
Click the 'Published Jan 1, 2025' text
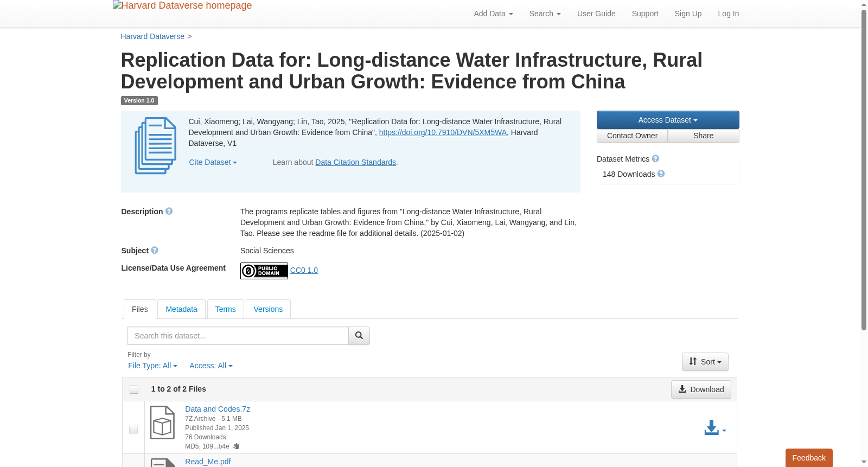click(217, 428)
